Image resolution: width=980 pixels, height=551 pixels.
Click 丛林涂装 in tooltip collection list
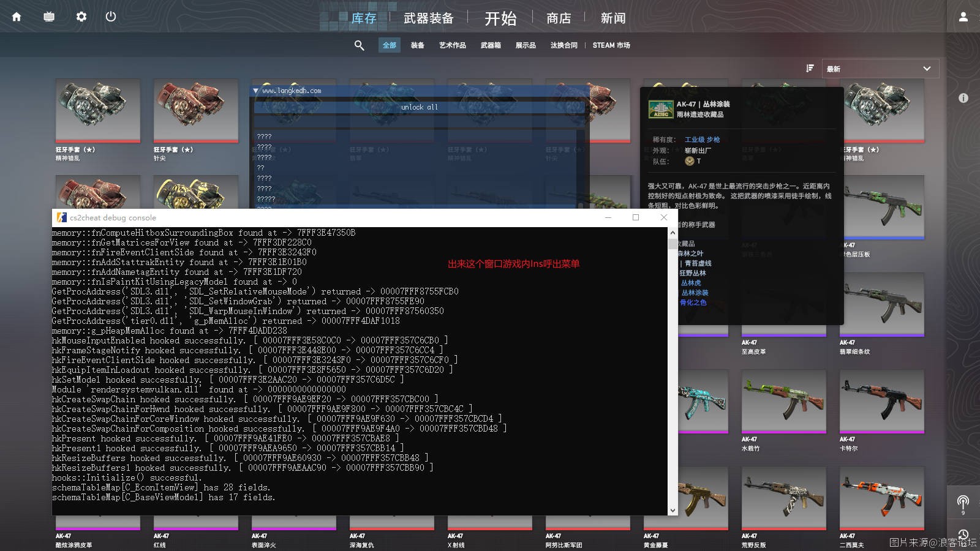pos(695,293)
